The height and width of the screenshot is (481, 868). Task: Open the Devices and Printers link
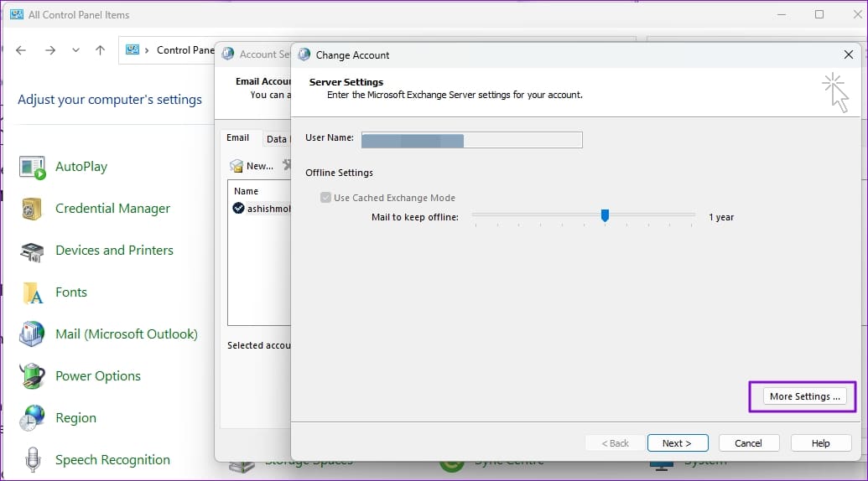(x=115, y=251)
